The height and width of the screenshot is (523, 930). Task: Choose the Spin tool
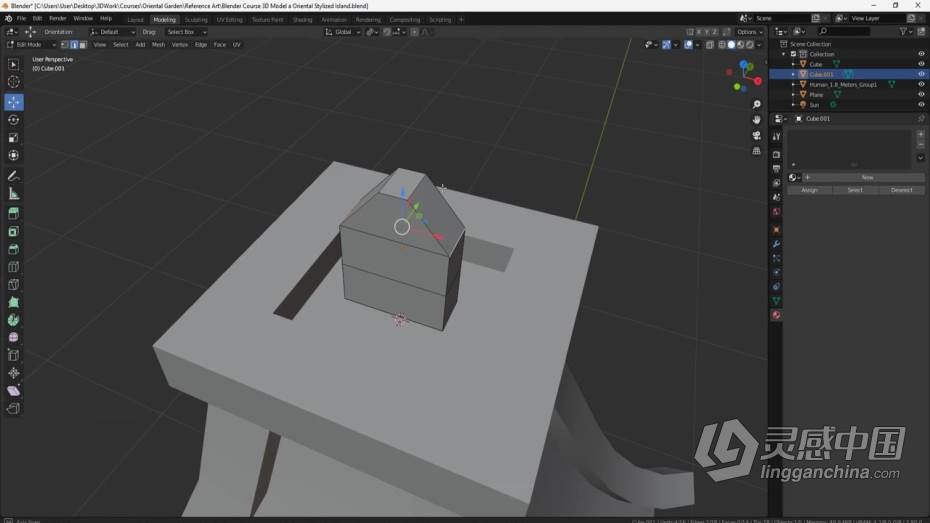(14, 320)
